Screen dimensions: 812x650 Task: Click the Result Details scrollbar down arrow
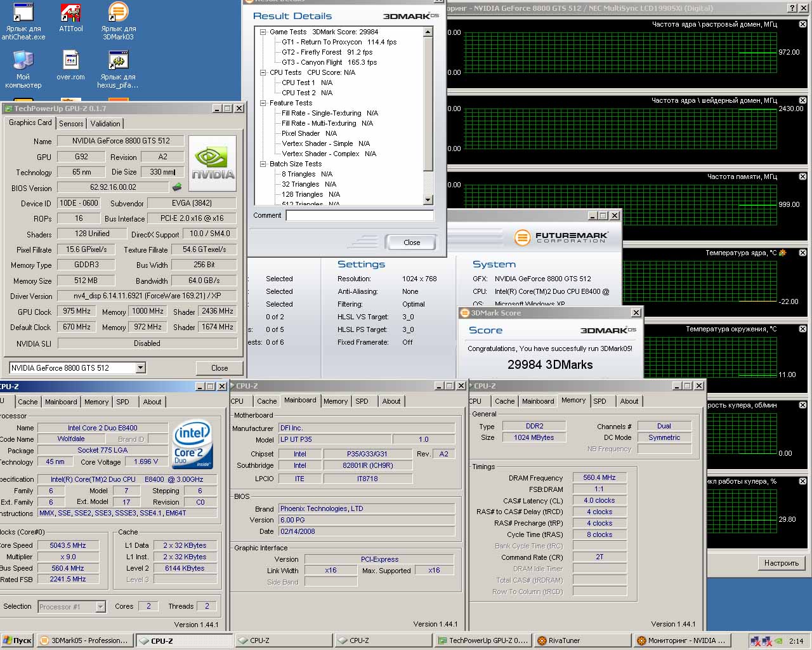[428, 200]
